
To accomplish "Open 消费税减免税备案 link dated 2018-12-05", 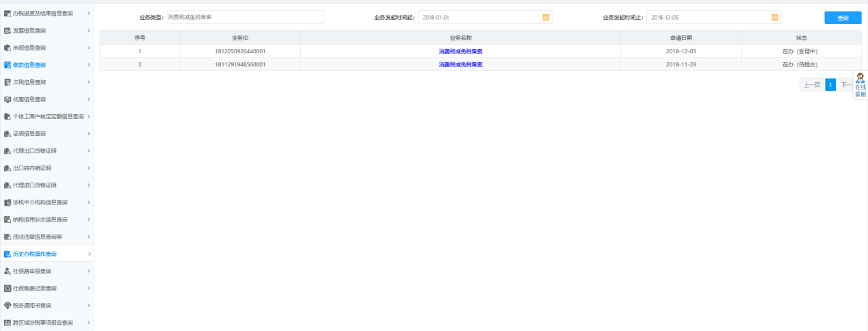I will pos(460,51).
